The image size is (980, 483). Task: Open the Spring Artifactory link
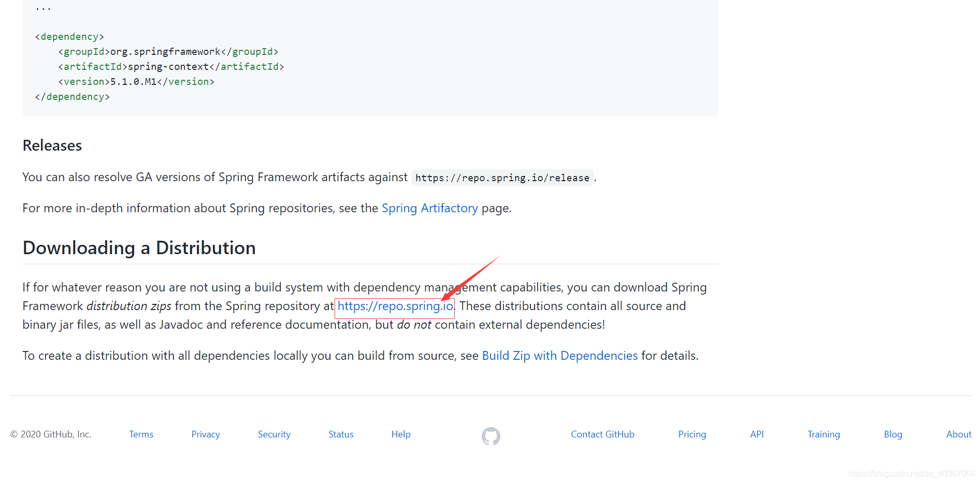tap(429, 208)
